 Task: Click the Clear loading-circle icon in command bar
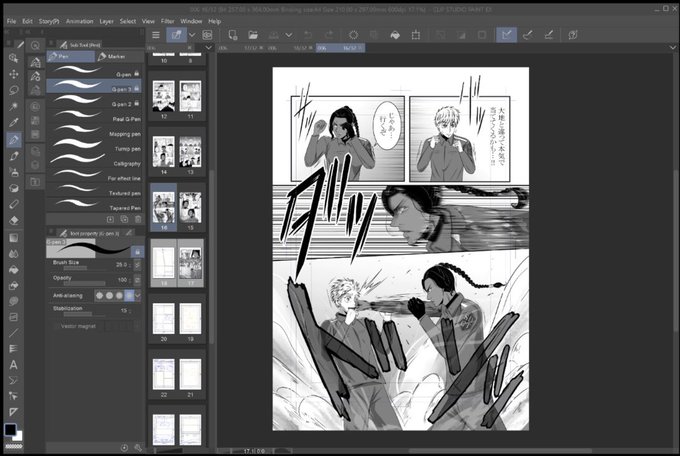[353, 35]
